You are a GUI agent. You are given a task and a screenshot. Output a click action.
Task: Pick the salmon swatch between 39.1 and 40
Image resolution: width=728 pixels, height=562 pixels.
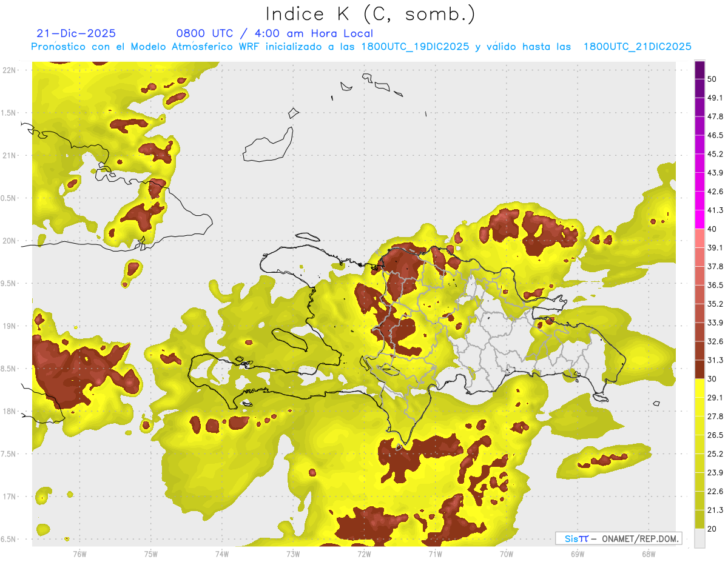pos(699,238)
